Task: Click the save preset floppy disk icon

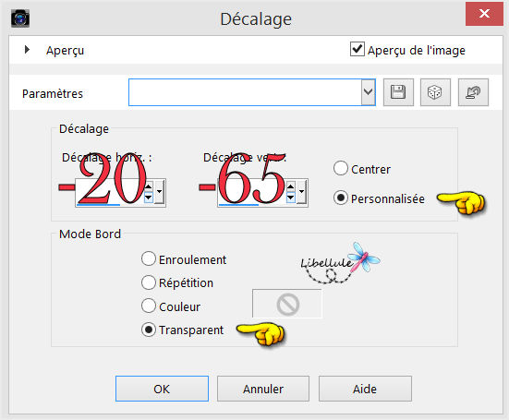Action: [x=398, y=92]
